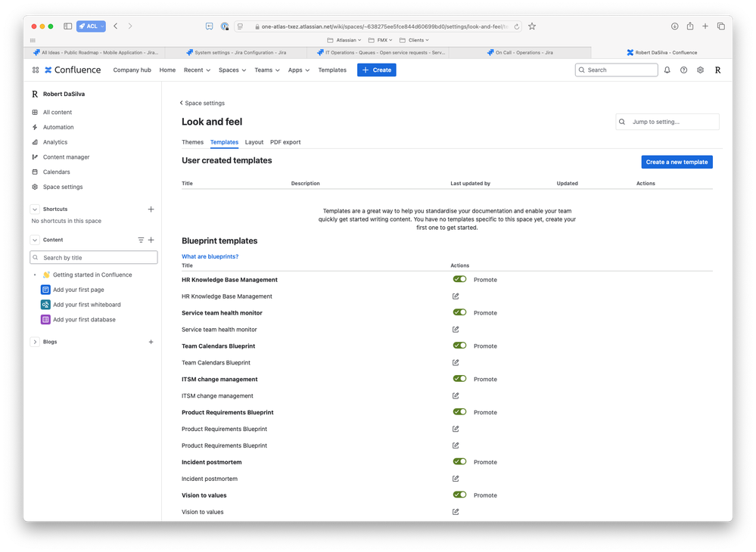
Task: Collapse the Content section
Action: coord(35,240)
